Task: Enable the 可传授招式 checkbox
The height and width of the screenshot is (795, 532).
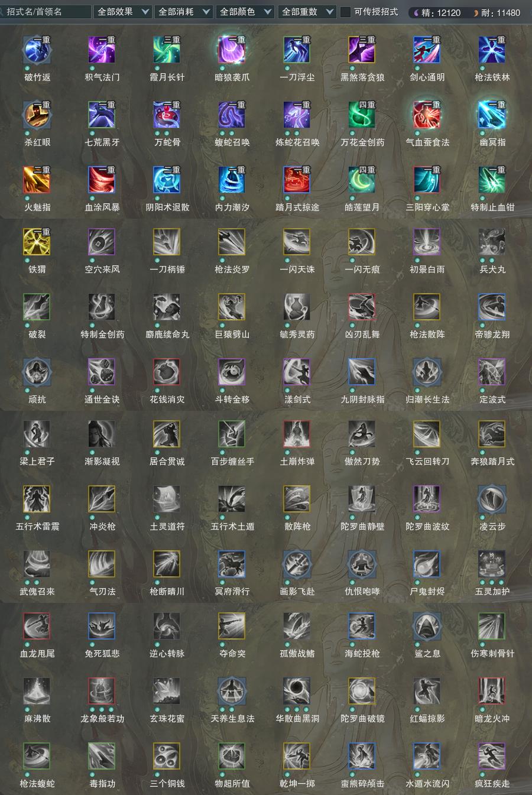Action: (x=346, y=12)
